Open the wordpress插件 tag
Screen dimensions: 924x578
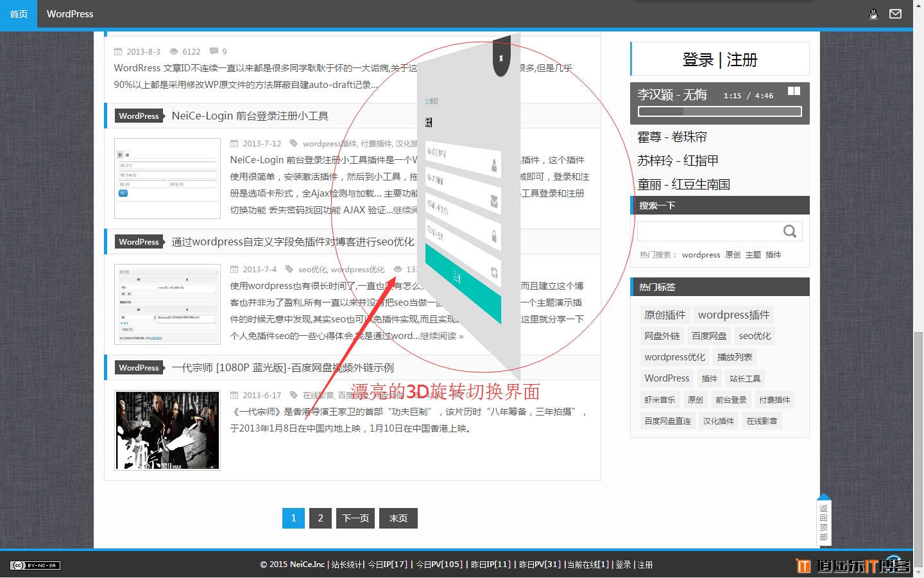tap(734, 315)
